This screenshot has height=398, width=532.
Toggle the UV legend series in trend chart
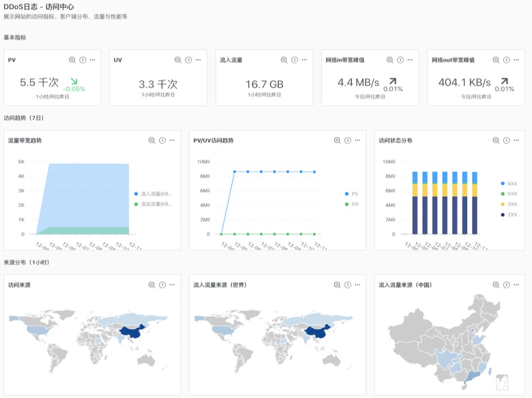352,204
